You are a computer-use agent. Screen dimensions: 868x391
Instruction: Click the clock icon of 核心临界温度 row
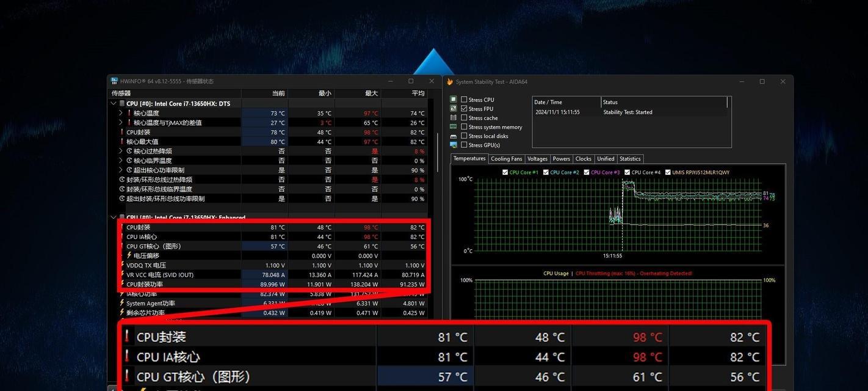[129, 161]
